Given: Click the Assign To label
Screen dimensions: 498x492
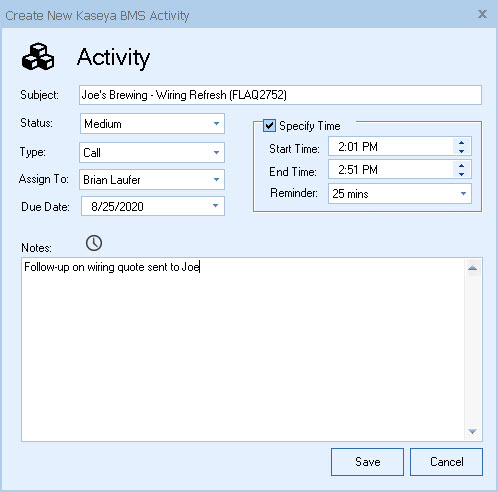Looking at the screenshot, I should pyautogui.click(x=44, y=179).
